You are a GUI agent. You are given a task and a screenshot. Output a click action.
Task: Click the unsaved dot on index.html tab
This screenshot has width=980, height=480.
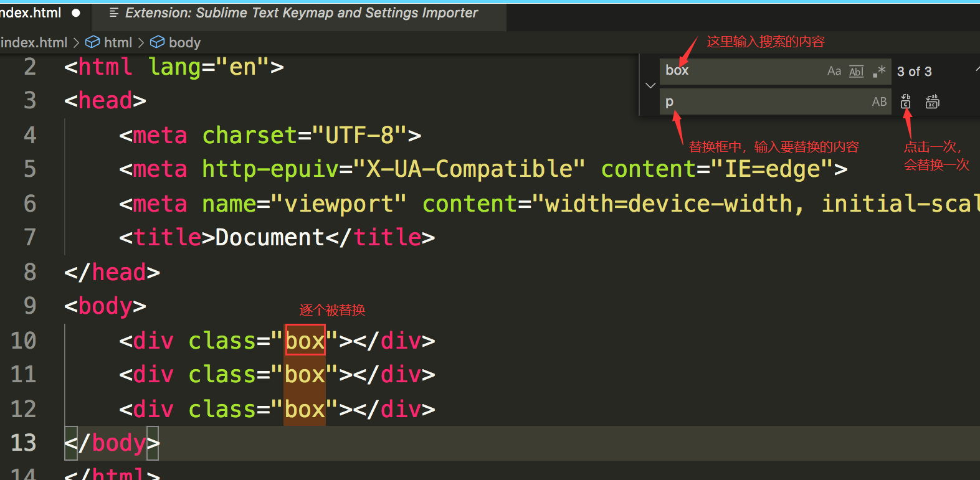tap(76, 12)
